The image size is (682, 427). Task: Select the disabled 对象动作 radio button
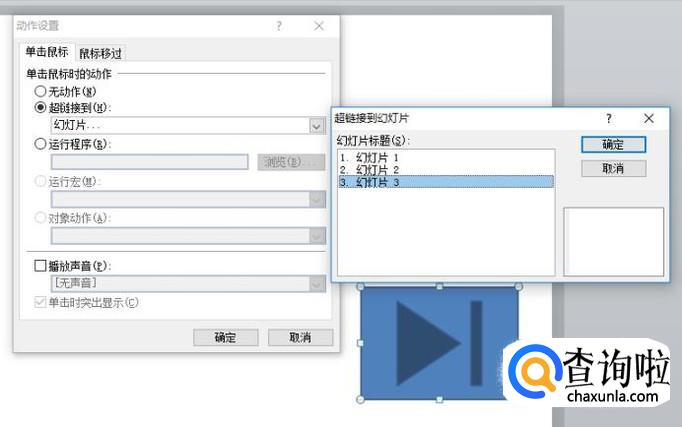pyautogui.click(x=40, y=217)
